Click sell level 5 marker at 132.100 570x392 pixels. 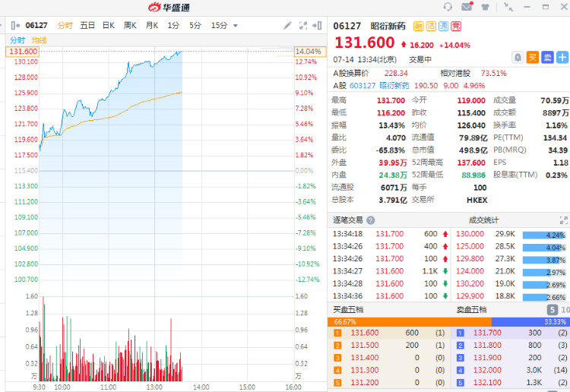[x=461, y=383]
